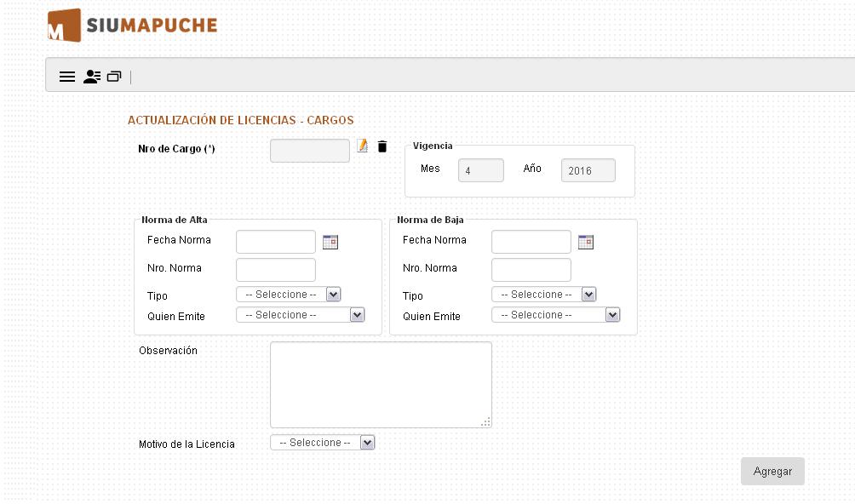Click the SIU Mapuche logo
This screenshot has height=504, width=855.
pyautogui.click(x=133, y=26)
